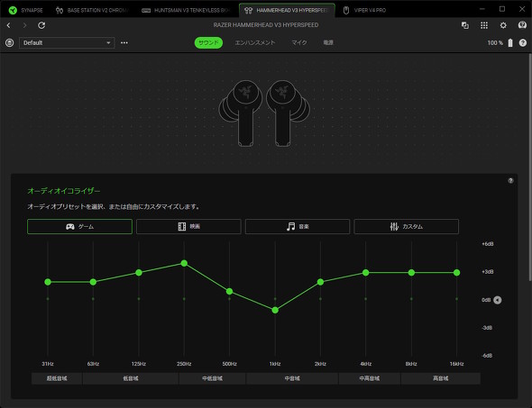Select the 映画 equalizer preset
Image resolution: width=532 pixels, height=408 pixels.
[x=188, y=226]
